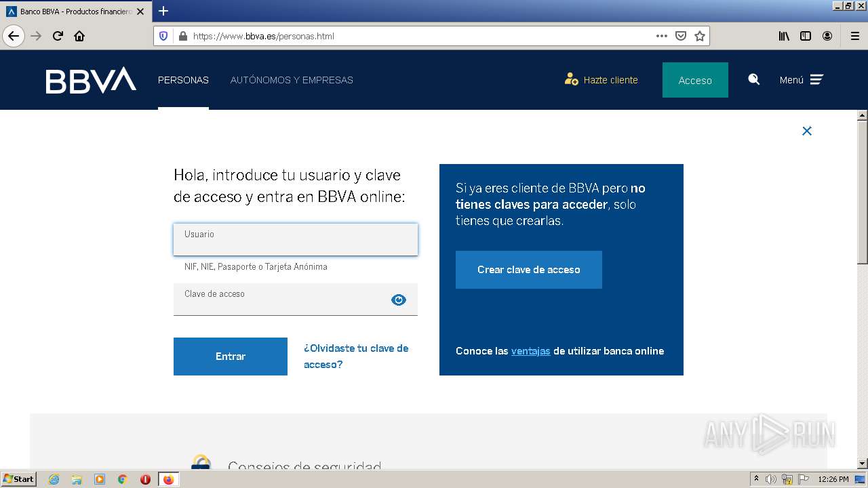
Task: Open a new browser tab
Action: click(163, 11)
